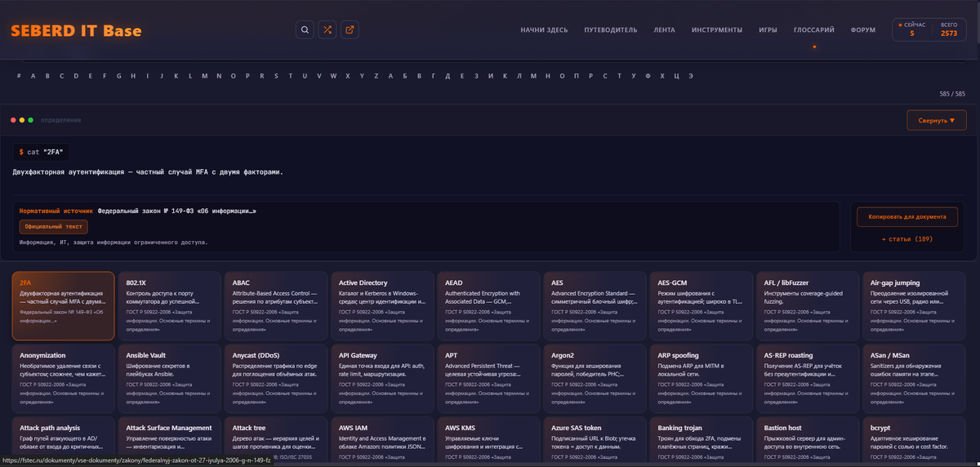980x467 pixels.
Task: Filter glossary by Latin letter A
Action: 33,76
